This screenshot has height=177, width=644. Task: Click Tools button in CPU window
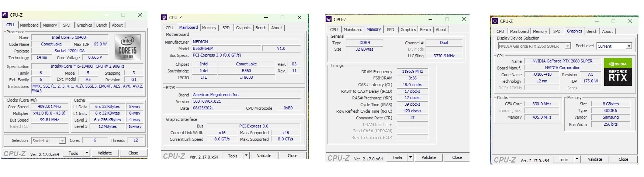[x=73, y=153]
